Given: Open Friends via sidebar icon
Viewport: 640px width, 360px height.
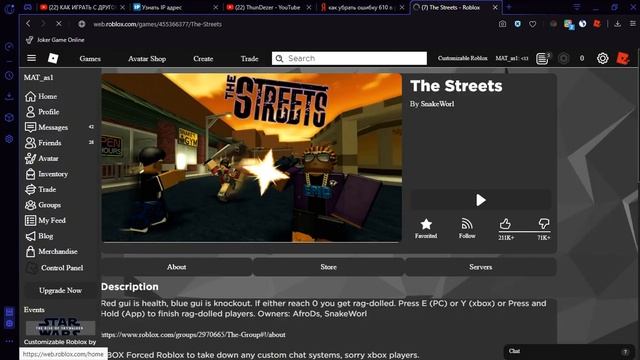Looking at the screenshot, I should 30,143.
